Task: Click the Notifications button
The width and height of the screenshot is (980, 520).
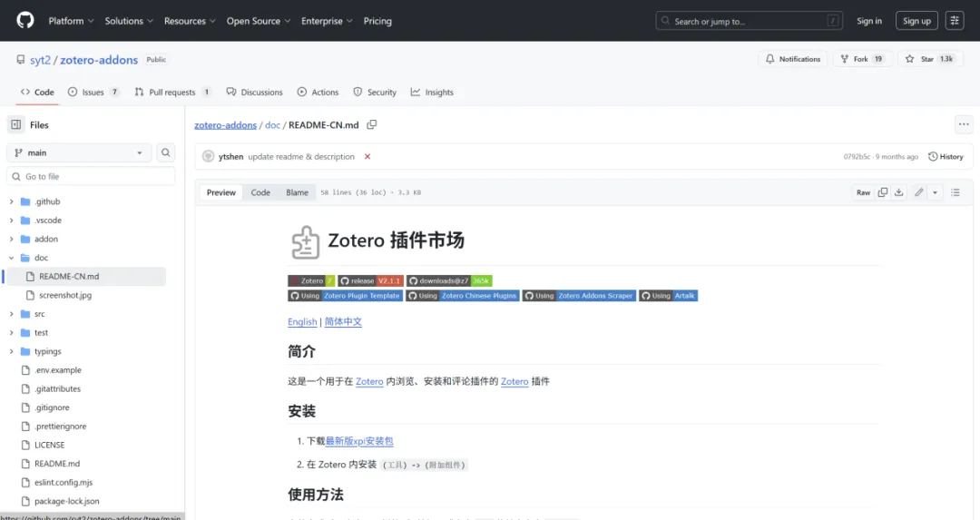Action: 793,59
